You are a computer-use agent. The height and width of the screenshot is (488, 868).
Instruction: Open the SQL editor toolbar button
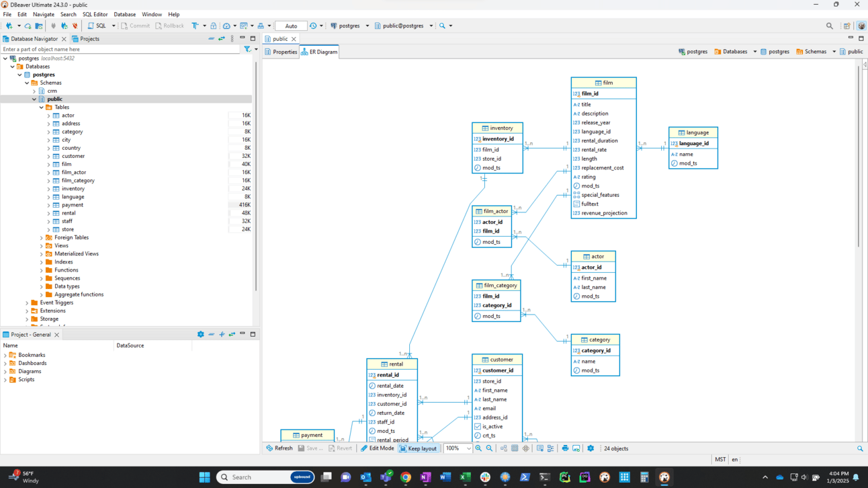[x=97, y=26]
